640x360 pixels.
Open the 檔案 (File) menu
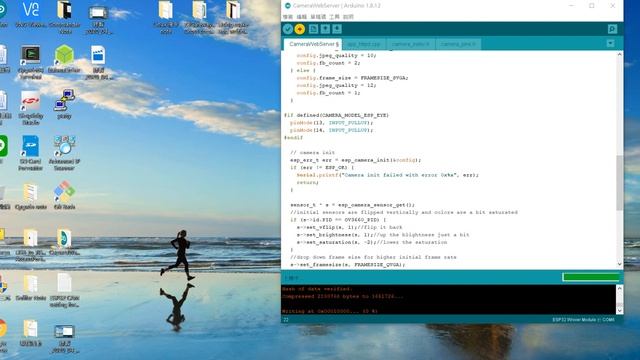pyautogui.click(x=288, y=17)
